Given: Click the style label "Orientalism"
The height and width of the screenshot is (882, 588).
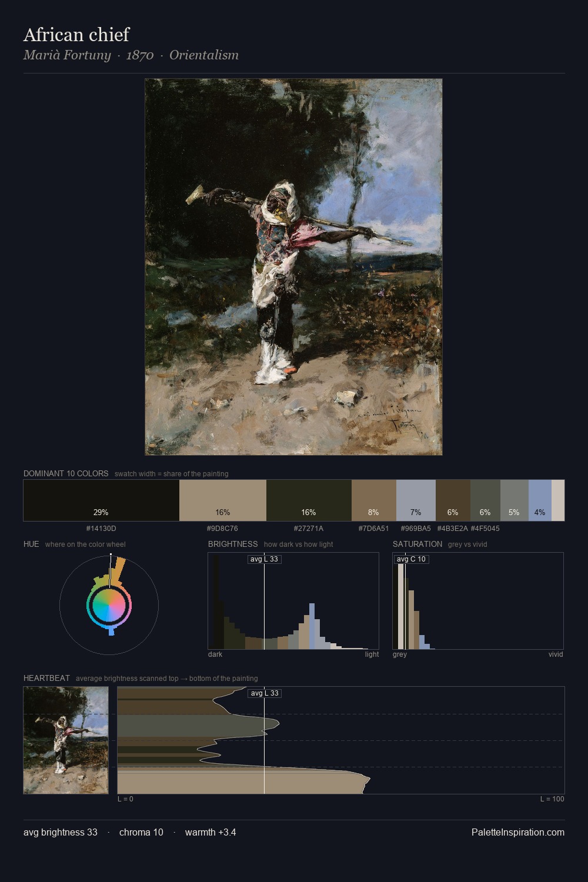Looking at the screenshot, I should click(204, 55).
